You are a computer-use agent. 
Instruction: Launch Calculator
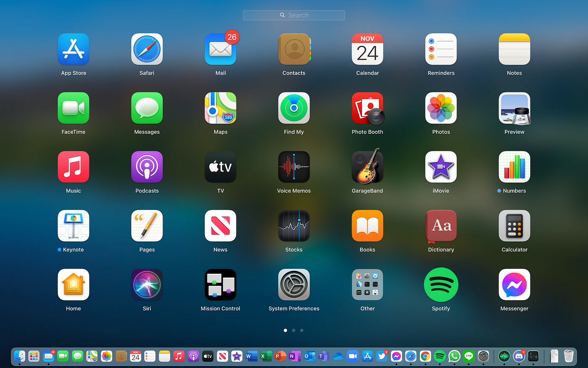click(514, 226)
